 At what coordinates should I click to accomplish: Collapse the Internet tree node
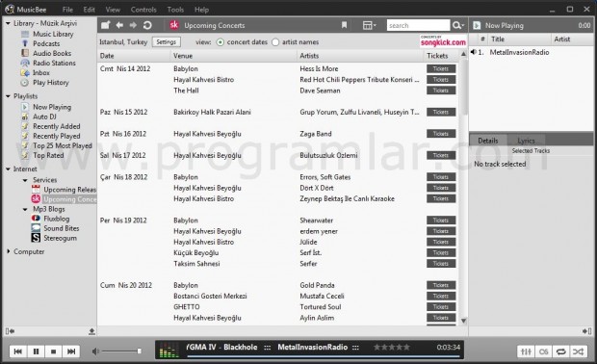[x=8, y=169]
